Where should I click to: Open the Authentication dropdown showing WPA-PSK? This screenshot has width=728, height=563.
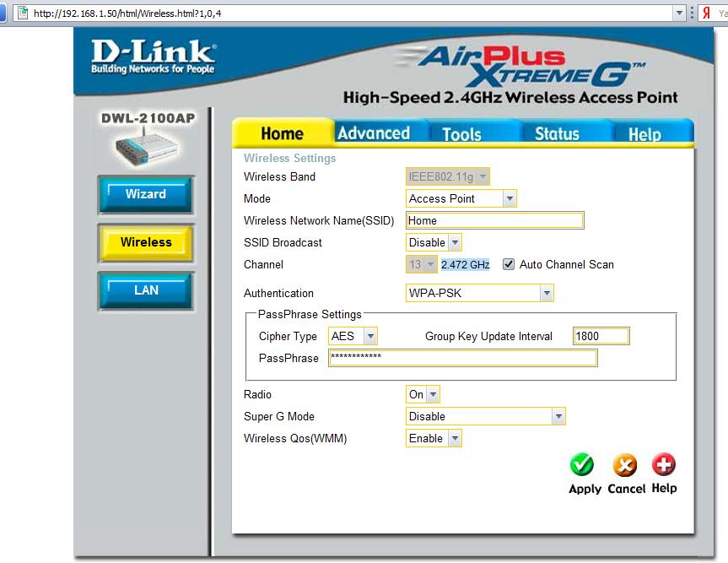click(480, 293)
